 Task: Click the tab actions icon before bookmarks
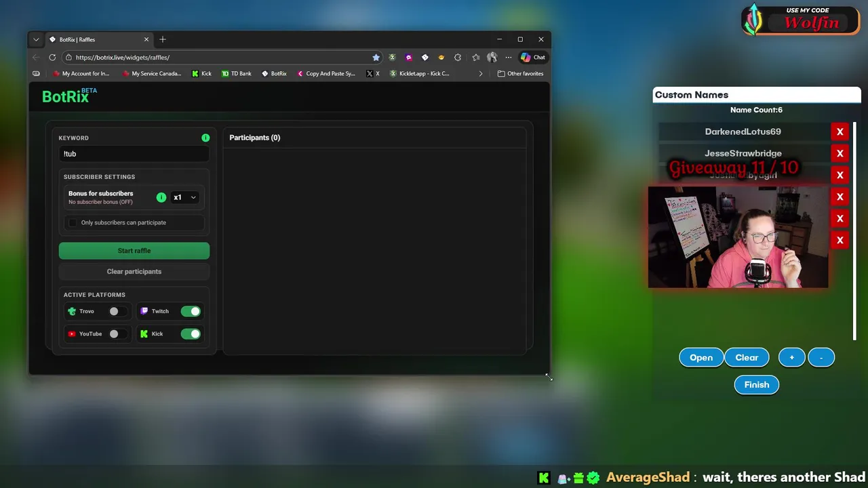pyautogui.click(x=37, y=73)
